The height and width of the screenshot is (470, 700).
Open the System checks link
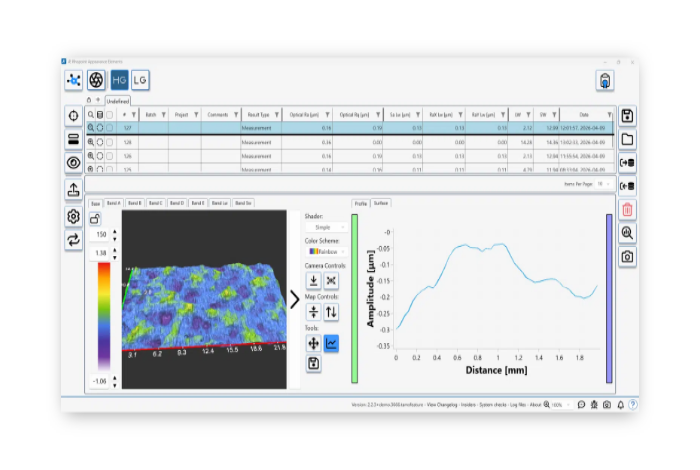(x=493, y=405)
